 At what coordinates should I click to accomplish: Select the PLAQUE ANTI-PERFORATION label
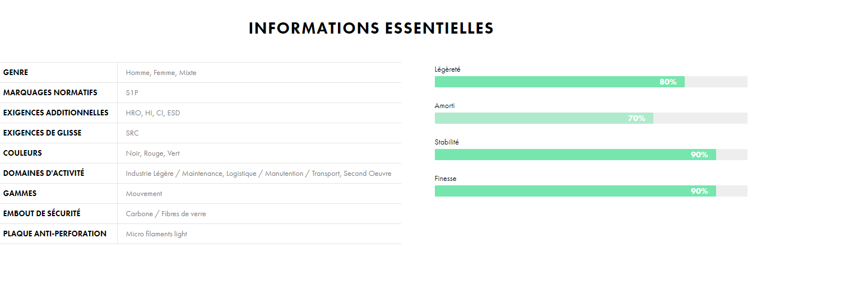click(54, 234)
